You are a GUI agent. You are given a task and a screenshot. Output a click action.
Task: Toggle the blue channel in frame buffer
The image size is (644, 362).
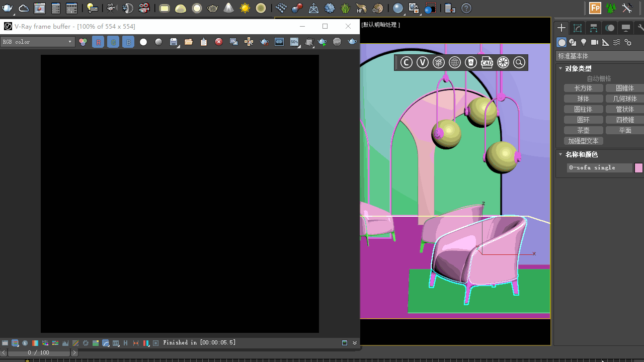pyautogui.click(x=128, y=42)
